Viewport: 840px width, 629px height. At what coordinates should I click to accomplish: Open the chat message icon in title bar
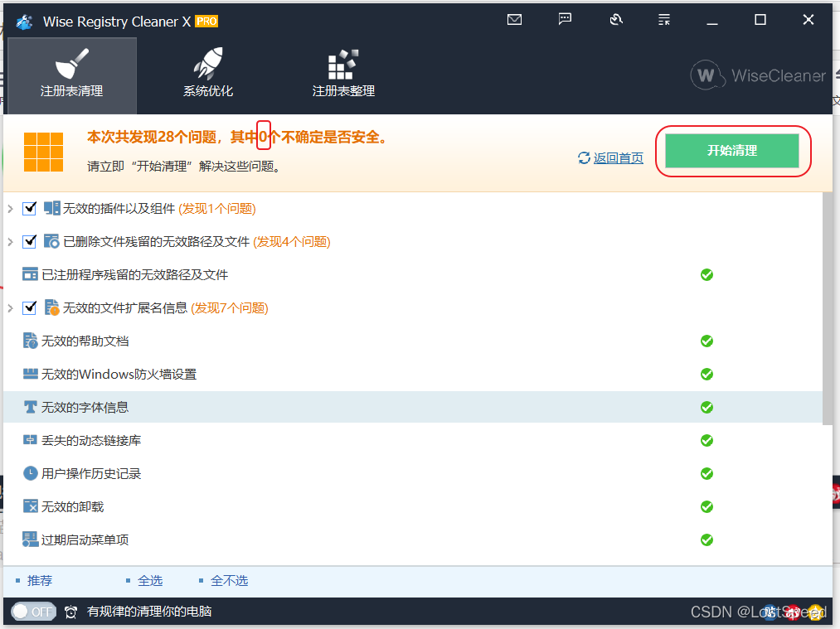click(x=565, y=20)
